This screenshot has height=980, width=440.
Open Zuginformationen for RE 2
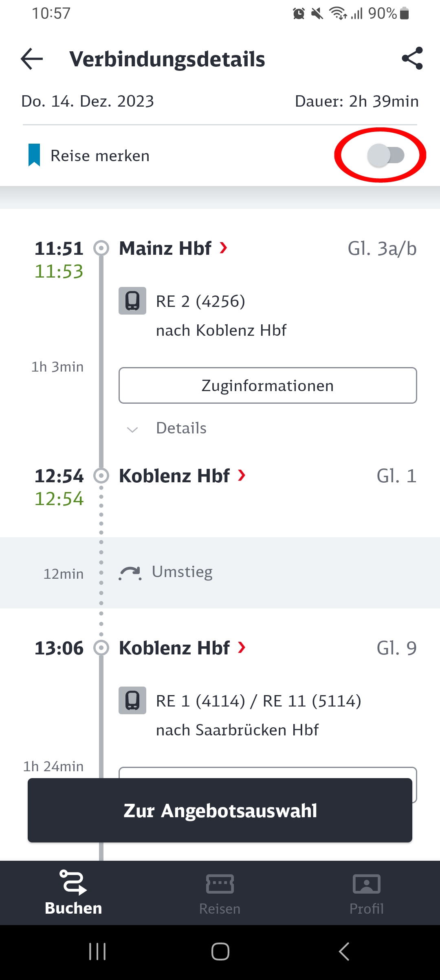coord(268,385)
